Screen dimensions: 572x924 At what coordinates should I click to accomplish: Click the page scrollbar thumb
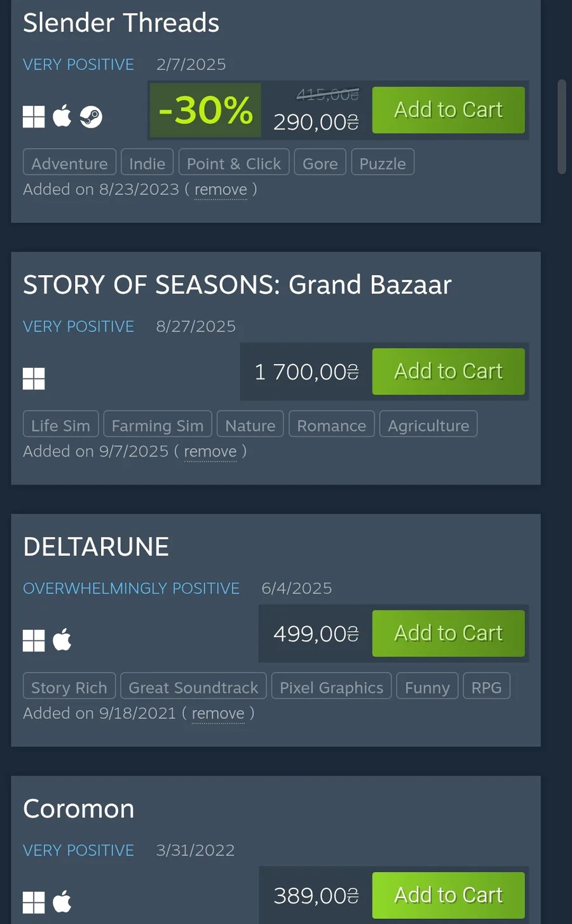pos(562,126)
